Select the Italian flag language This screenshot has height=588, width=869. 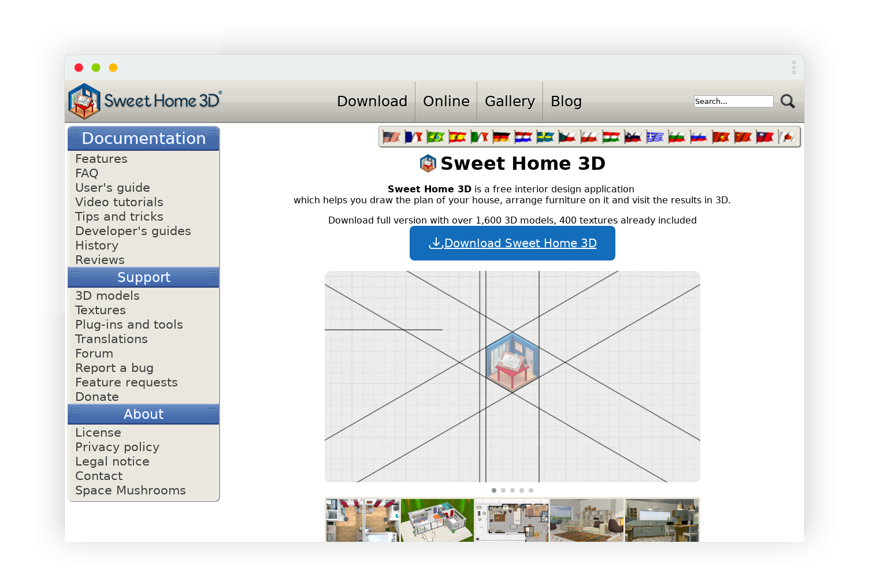(x=479, y=137)
